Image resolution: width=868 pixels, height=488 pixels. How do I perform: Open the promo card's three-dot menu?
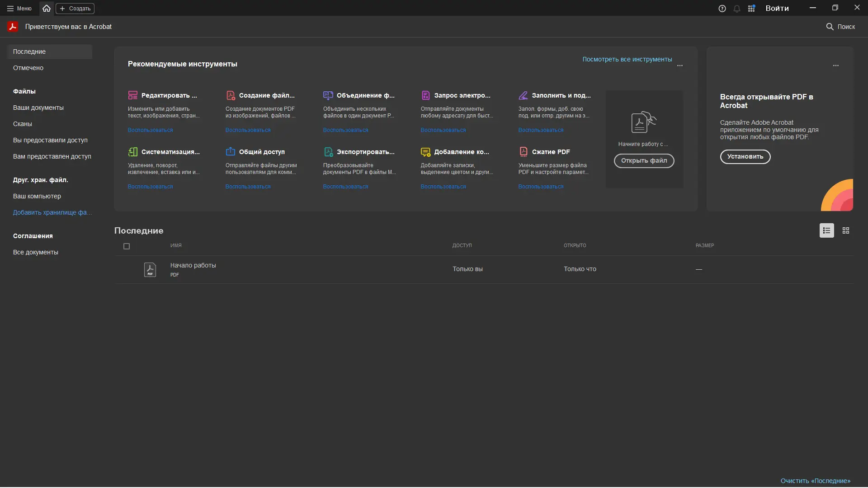tap(836, 66)
